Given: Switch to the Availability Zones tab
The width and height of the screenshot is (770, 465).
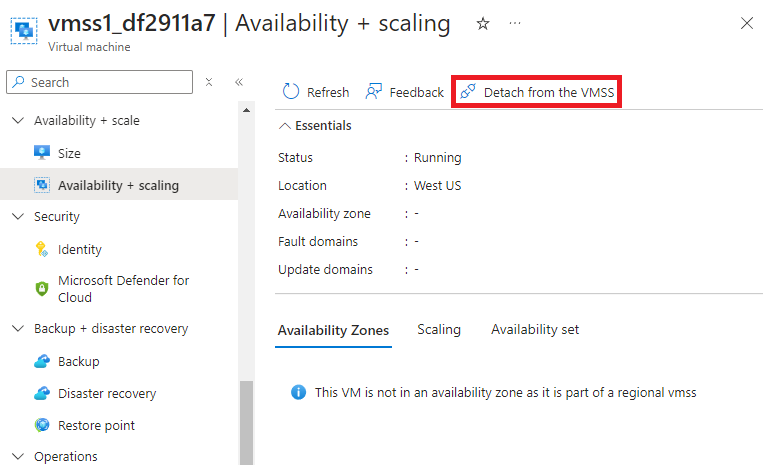Looking at the screenshot, I should [x=333, y=330].
